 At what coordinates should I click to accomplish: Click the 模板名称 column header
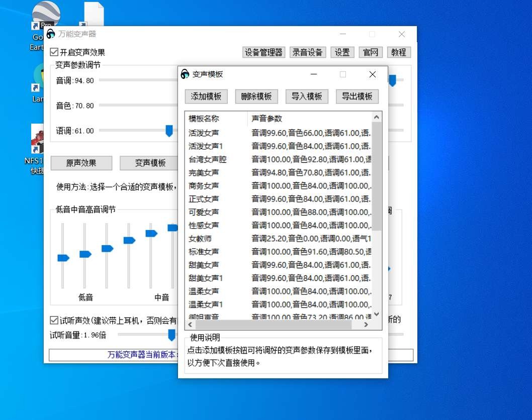click(x=204, y=119)
